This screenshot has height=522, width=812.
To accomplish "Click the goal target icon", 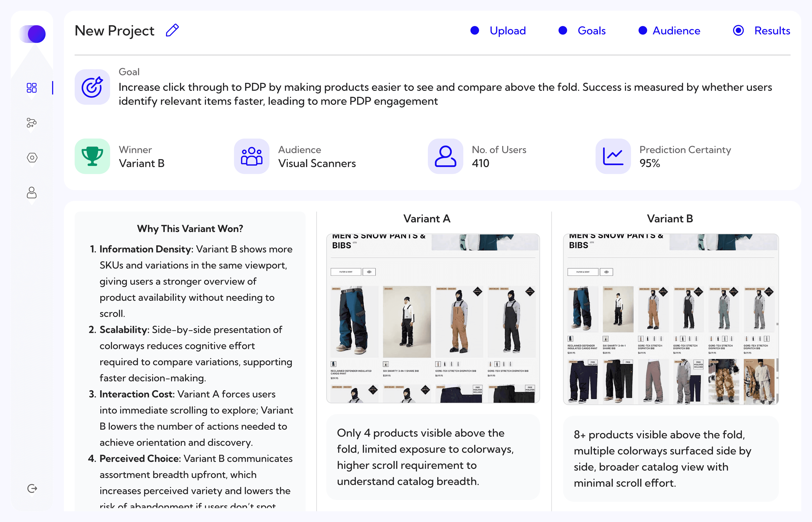I will (92, 87).
